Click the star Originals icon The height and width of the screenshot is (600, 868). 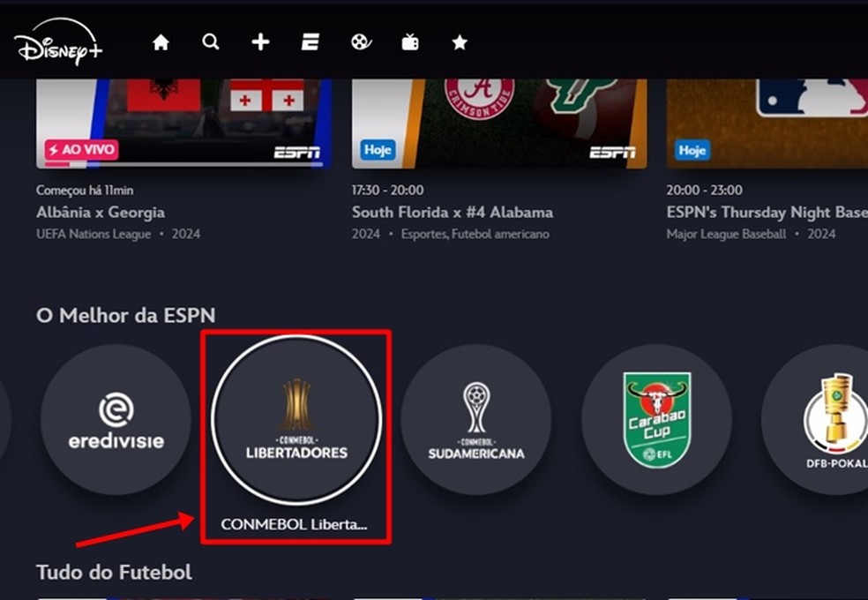click(459, 41)
